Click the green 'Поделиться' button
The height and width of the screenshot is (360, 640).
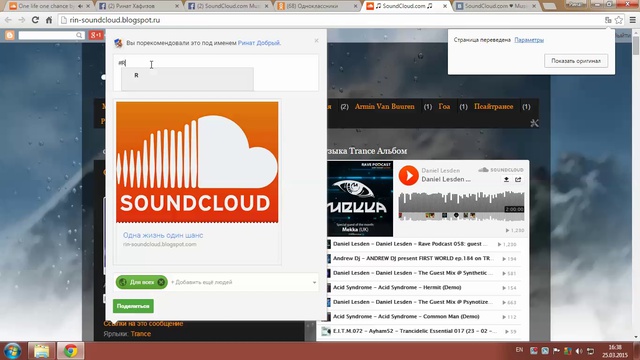point(133,306)
